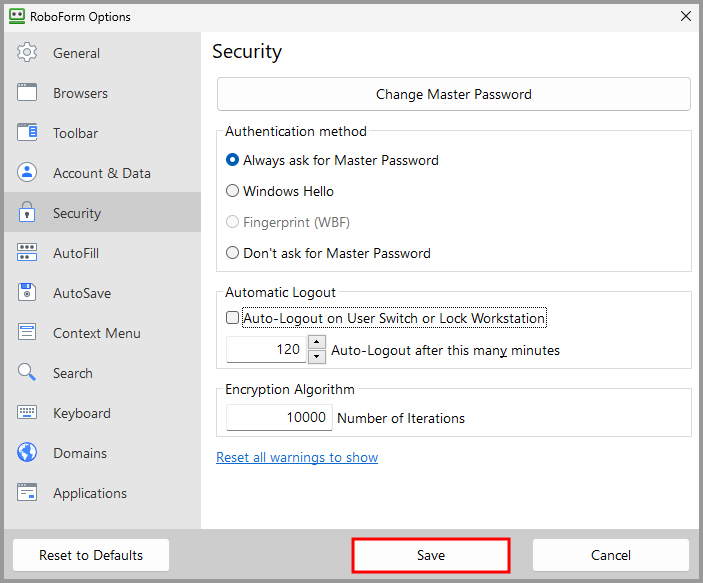Click Auto-Logout after this many minutes label
The height and width of the screenshot is (583, 703).
tap(445, 350)
